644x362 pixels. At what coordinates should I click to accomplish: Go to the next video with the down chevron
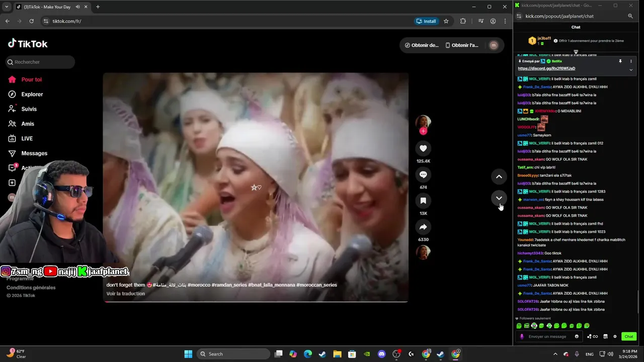tap(499, 198)
